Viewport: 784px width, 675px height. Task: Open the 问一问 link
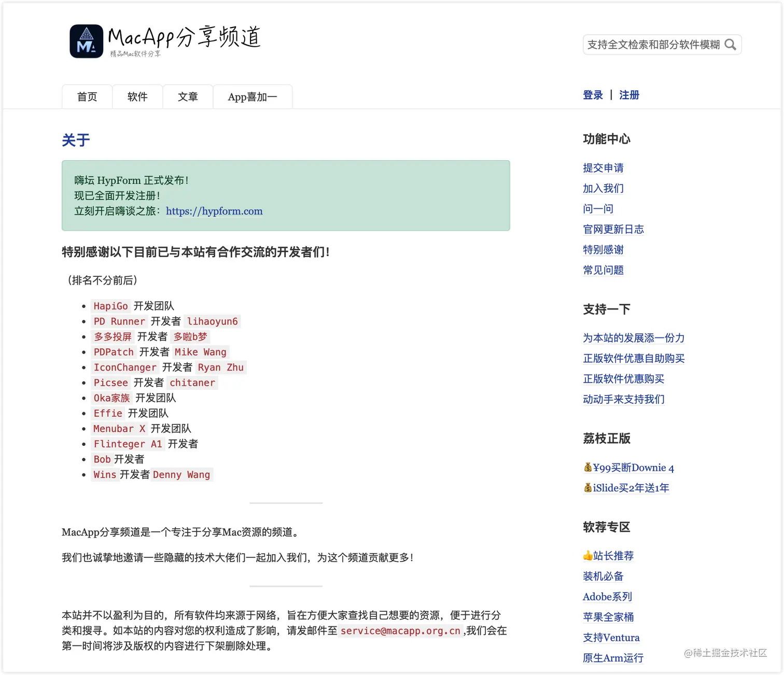[598, 209]
